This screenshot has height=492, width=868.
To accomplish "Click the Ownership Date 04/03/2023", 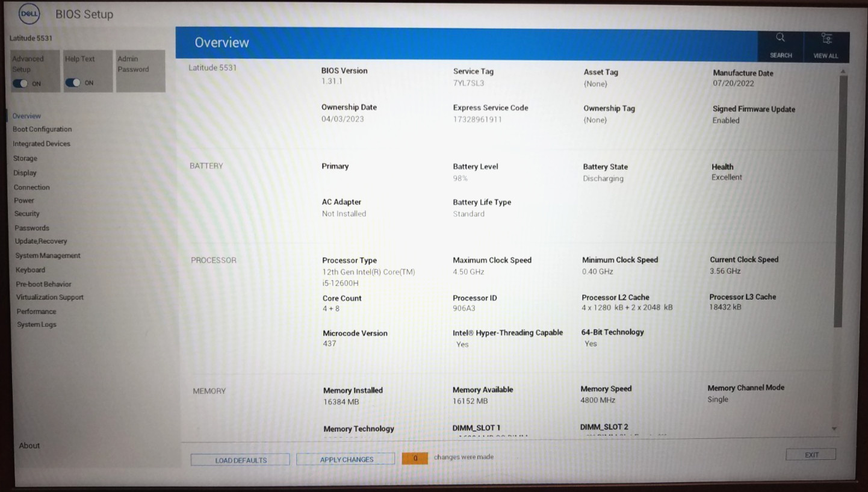I will [x=343, y=119].
